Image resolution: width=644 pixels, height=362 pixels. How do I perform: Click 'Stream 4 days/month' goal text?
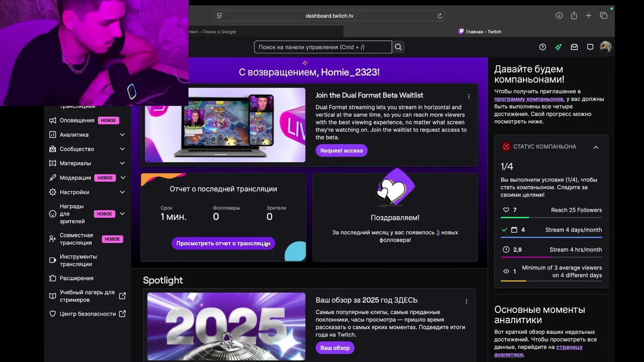click(574, 230)
